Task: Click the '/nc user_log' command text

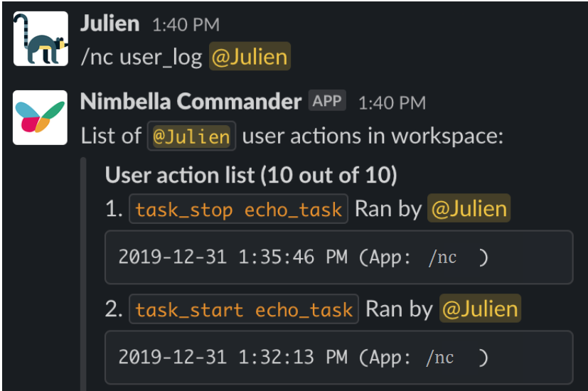Action: pyautogui.click(x=141, y=57)
